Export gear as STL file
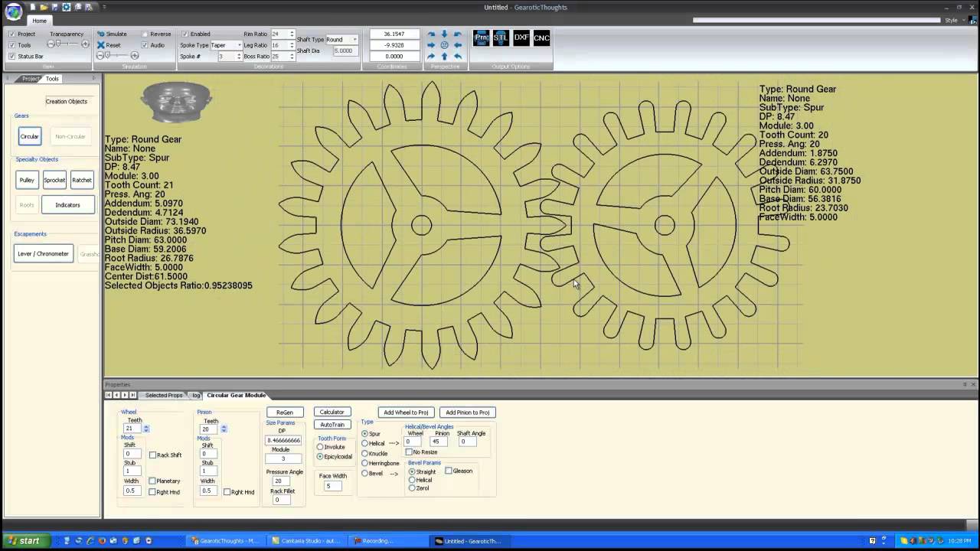Screen dimensions: 980x551 coord(501,37)
